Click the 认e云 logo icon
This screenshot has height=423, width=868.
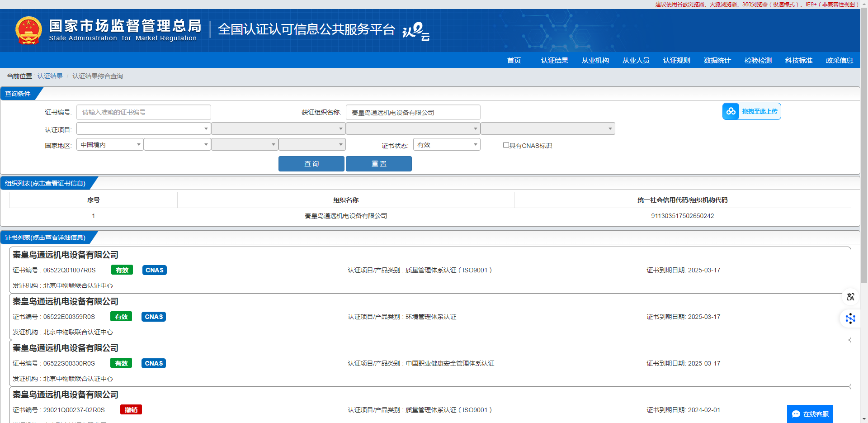[415, 31]
